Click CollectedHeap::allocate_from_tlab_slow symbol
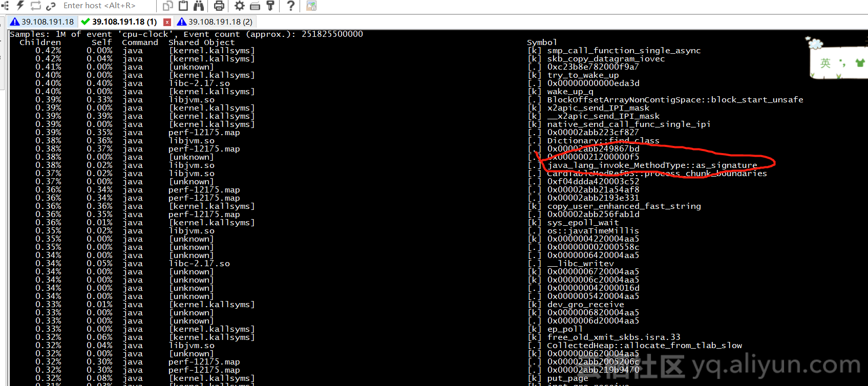This screenshot has height=386, width=868. [x=644, y=346]
